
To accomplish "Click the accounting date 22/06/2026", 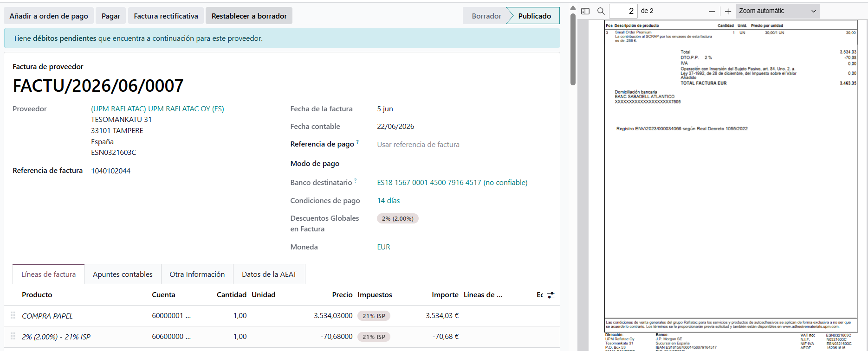I will 395,127.
